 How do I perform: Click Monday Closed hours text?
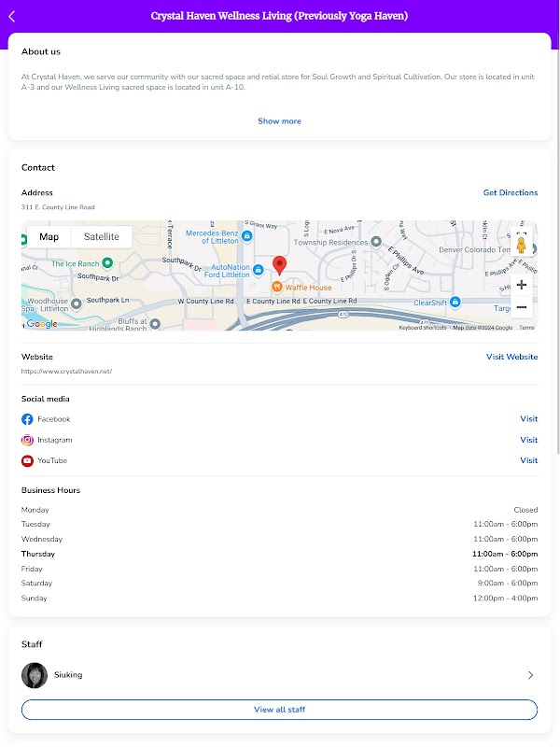click(525, 510)
